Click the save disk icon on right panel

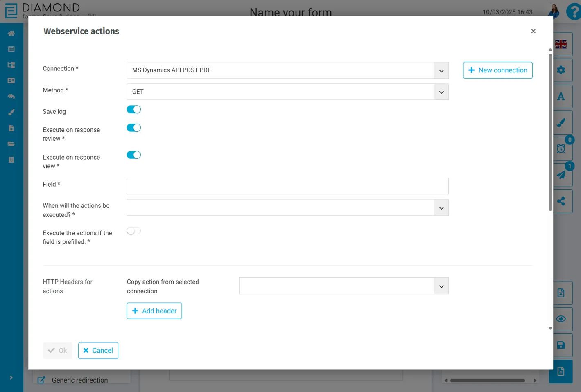point(561,345)
